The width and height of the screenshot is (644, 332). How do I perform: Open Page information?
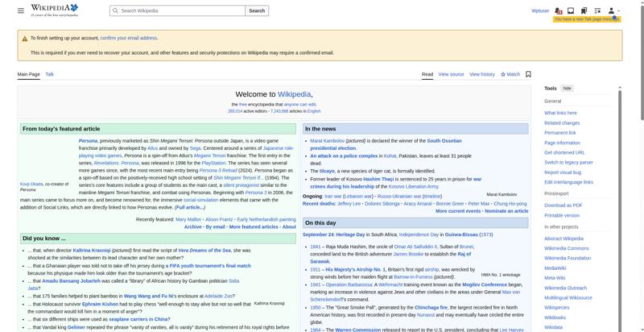click(x=562, y=143)
